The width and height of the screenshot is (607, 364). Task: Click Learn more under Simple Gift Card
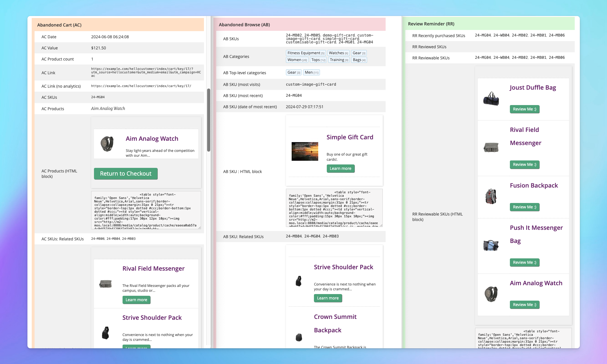tap(340, 168)
